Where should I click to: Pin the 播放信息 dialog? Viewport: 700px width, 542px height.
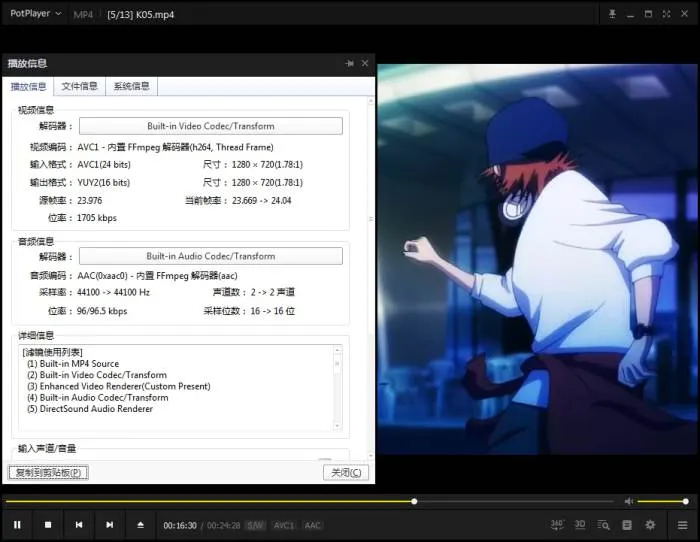click(350, 63)
